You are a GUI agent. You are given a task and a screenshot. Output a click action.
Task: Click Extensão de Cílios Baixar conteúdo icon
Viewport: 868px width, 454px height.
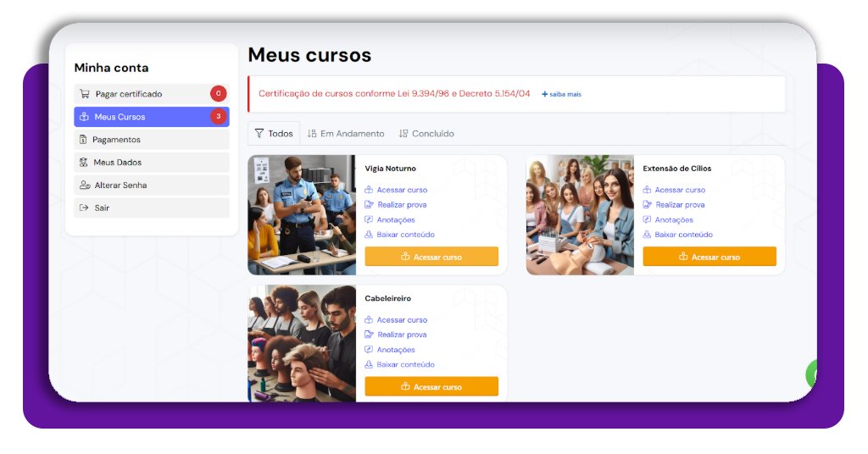[647, 235]
